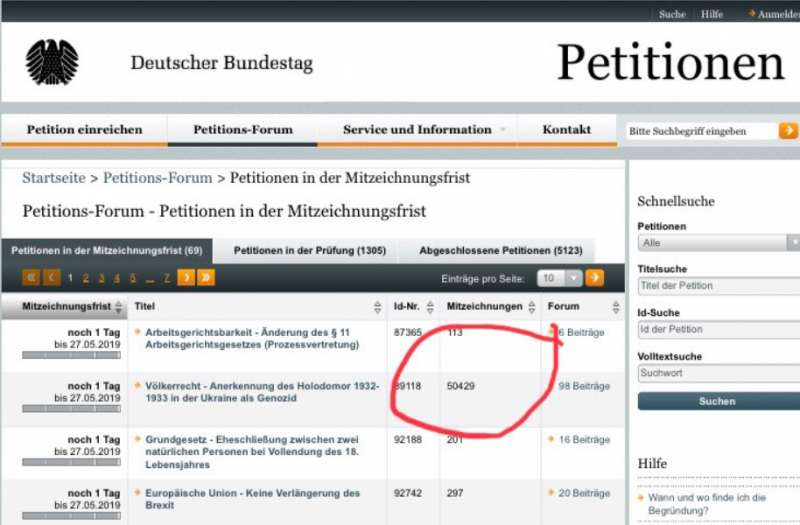Click progress bar of Völkerrecht row
The image size is (800, 525).
71,409
